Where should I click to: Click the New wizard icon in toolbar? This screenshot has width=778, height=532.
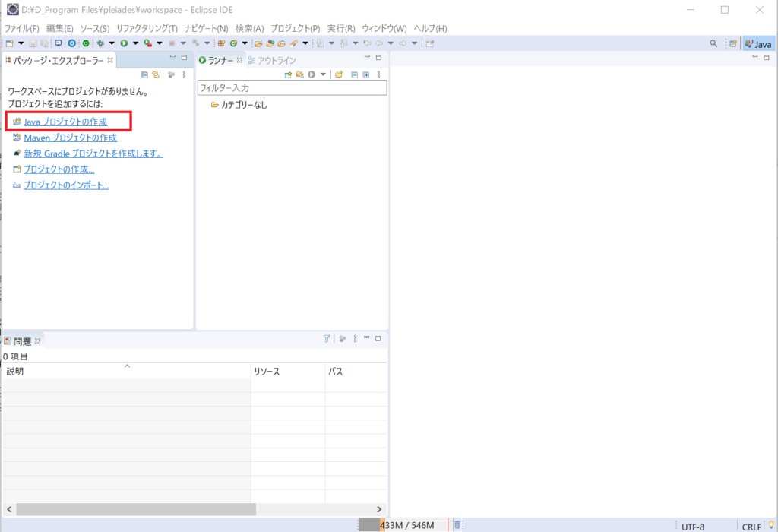coord(9,43)
